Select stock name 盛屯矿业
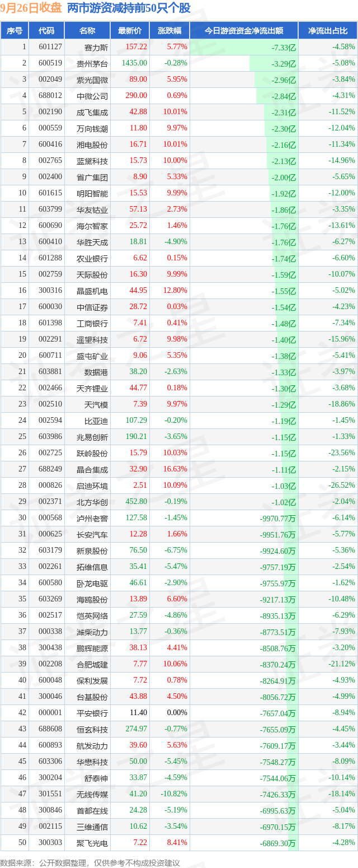 pyautogui.click(x=93, y=356)
